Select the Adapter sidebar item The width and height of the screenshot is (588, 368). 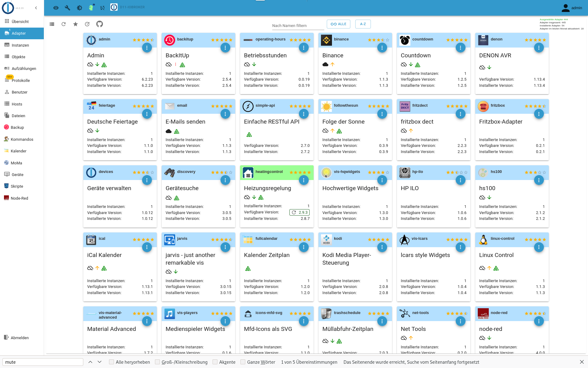coord(22,33)
